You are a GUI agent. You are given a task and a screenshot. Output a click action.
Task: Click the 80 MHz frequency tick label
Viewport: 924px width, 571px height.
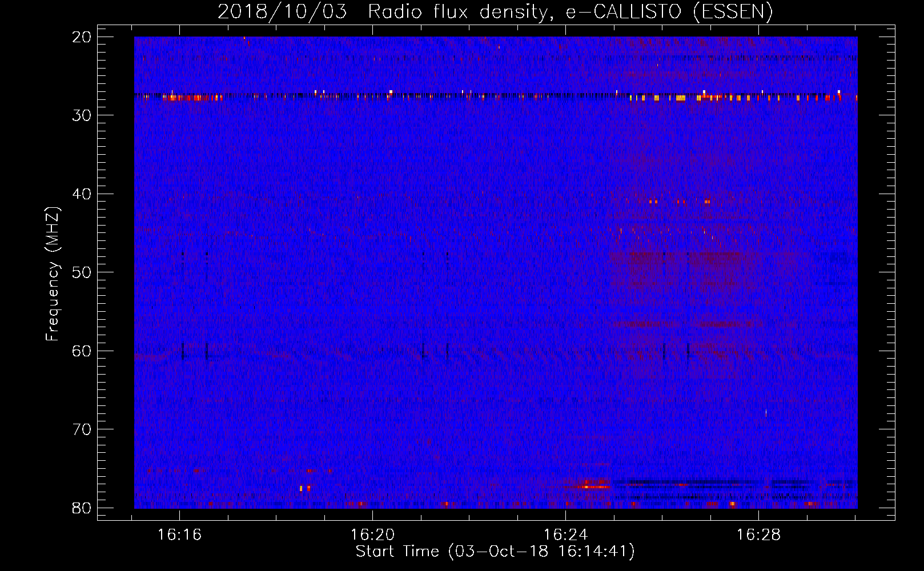click(82, 508)
